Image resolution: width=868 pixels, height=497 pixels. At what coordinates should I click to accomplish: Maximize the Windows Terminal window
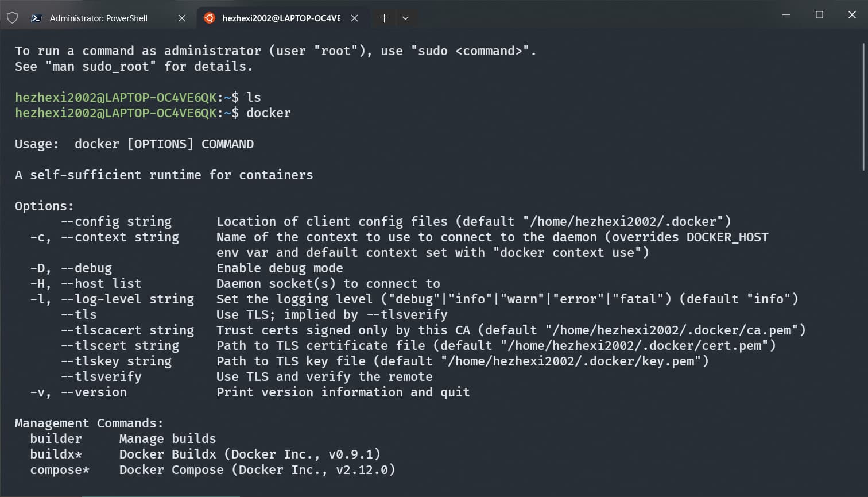click(x=819, y=15)
